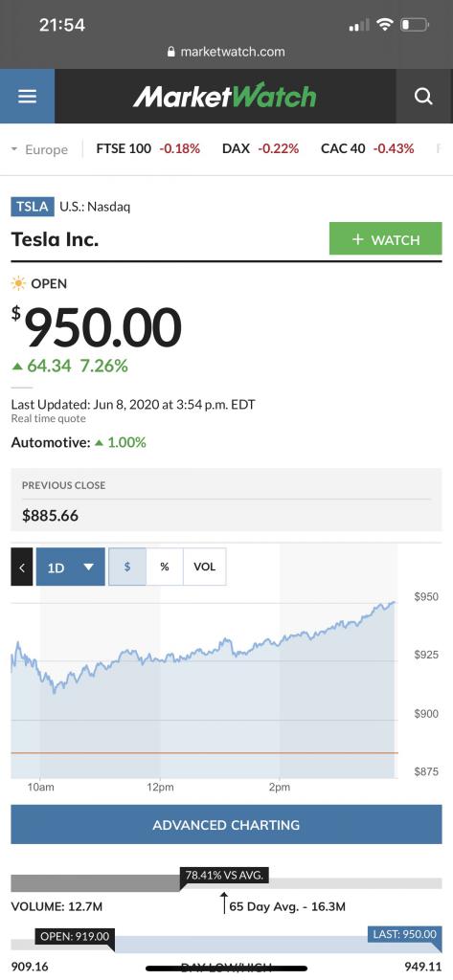Select the dollar chart view toggle

point(127,567)
